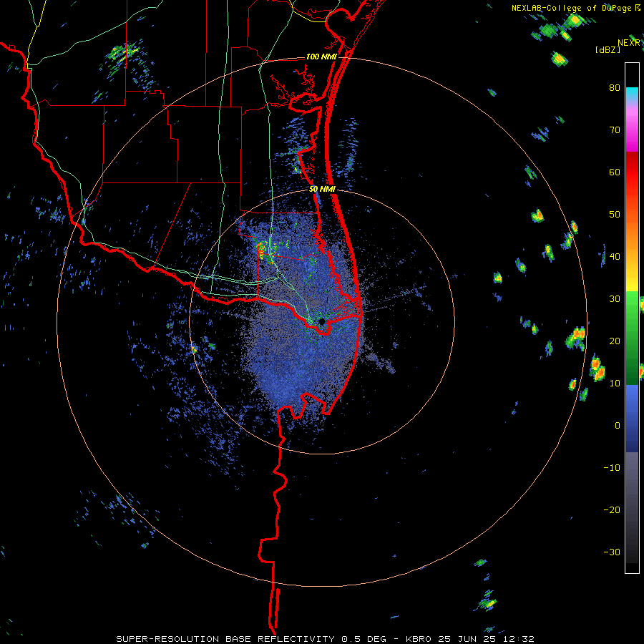Select the -20 value on the dBZ scale
The height and width of the screenshot is (644, 644).
612,510
